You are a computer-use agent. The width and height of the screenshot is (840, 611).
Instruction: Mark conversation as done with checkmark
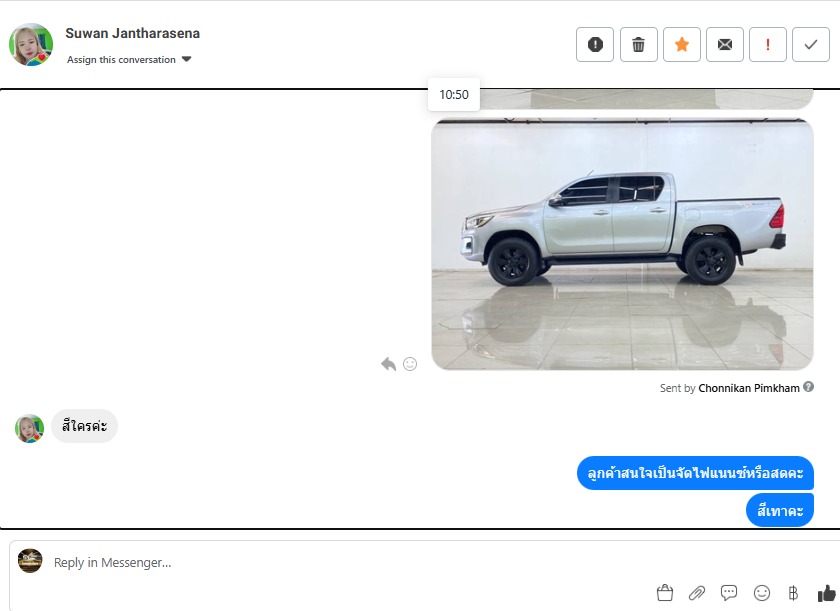pos(811,44)
